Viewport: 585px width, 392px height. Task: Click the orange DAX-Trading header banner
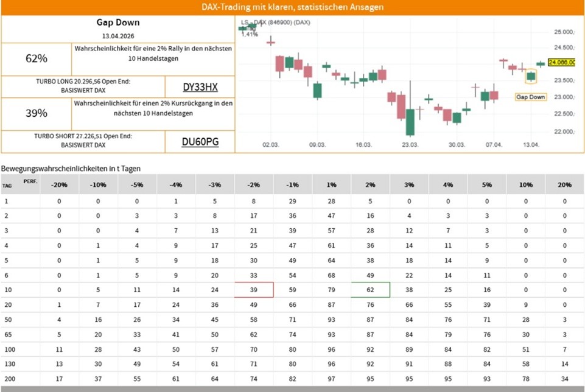pos(292,7)
